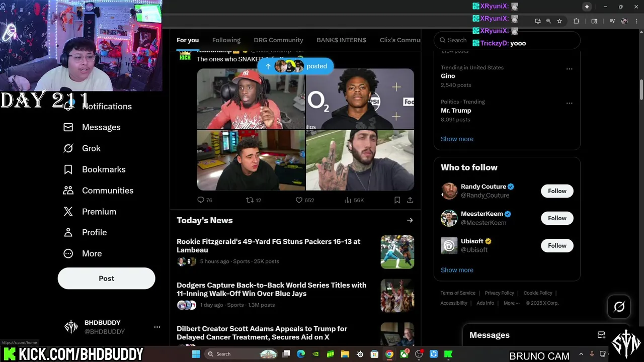Open bottom-right tattooed hand image in post
The width and height of the screenshot is (644, 362).
click(x=360, y=160)
